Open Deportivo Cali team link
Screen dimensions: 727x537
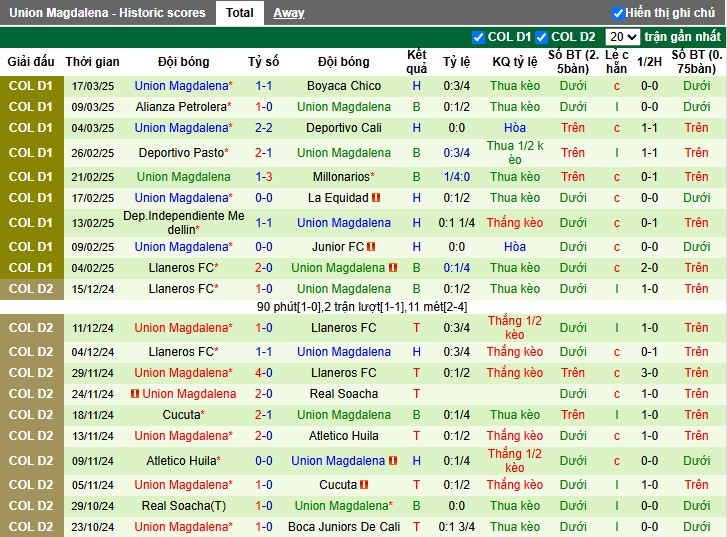(344, 128)
